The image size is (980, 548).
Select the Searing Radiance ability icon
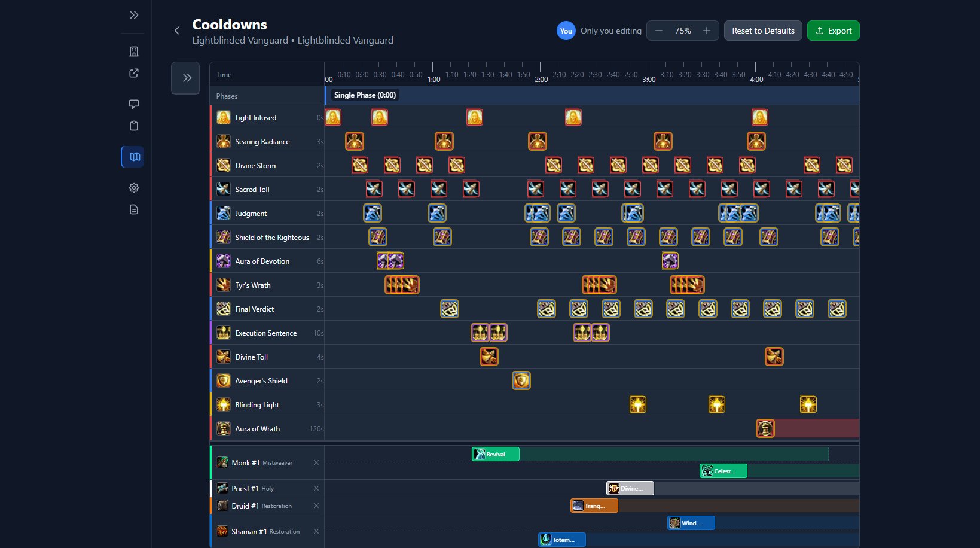[x=223, y=141]
